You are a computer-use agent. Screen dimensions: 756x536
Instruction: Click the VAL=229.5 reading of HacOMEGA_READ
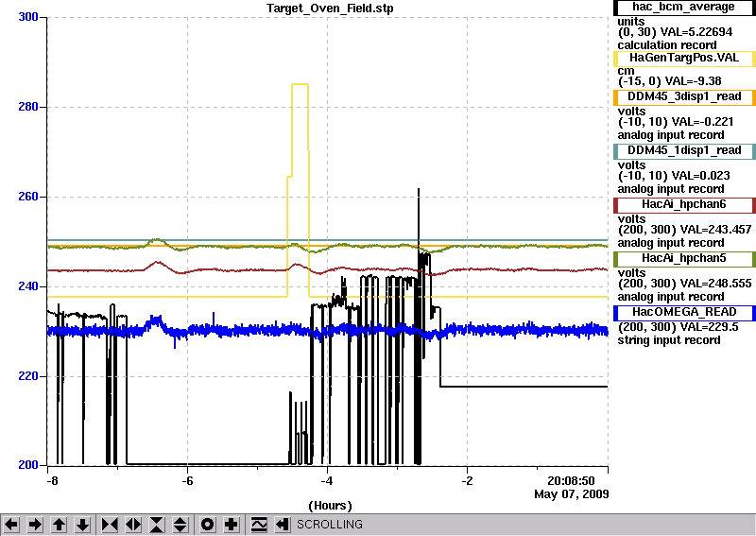tap(709, 328)
